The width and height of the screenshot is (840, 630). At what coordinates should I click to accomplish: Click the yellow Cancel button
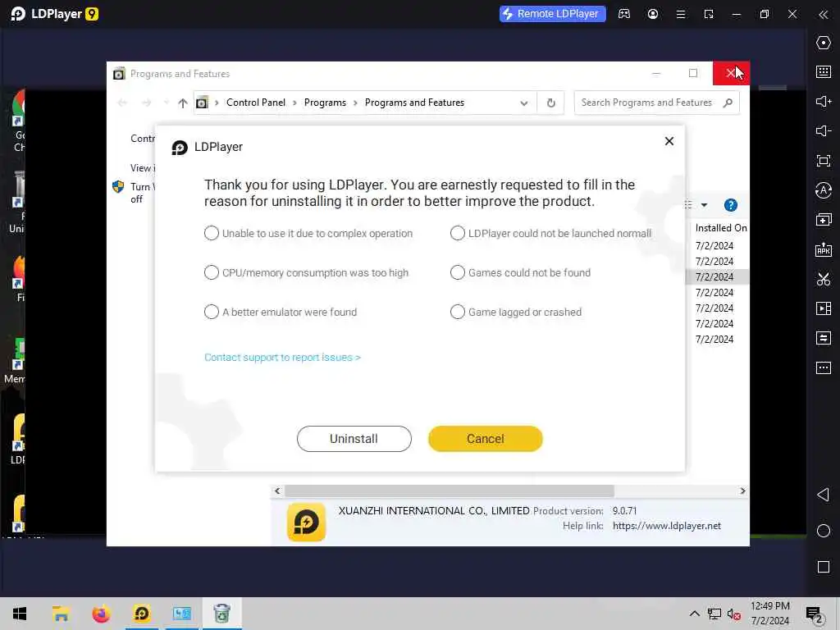pos(486,439)
